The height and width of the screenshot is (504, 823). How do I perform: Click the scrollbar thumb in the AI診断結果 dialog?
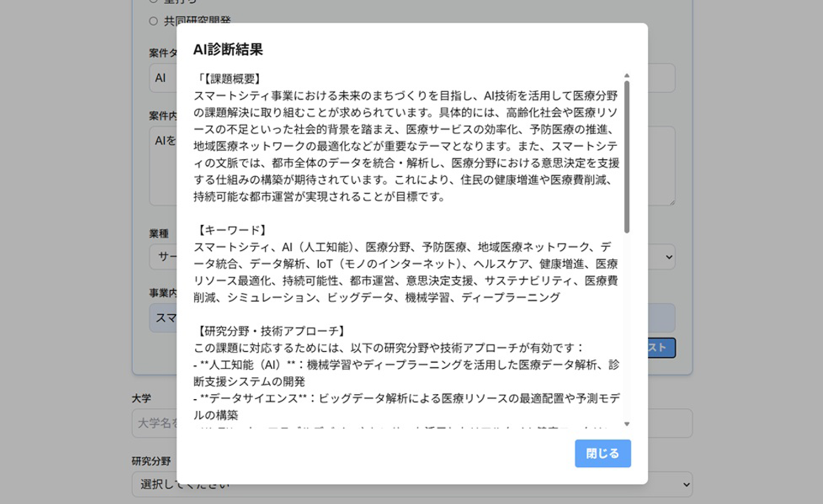point(627,155)
